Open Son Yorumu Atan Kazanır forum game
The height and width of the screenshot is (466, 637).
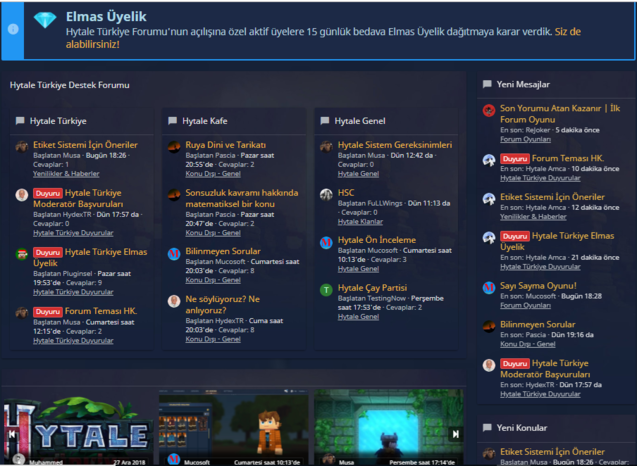click(x=560, y=114)
